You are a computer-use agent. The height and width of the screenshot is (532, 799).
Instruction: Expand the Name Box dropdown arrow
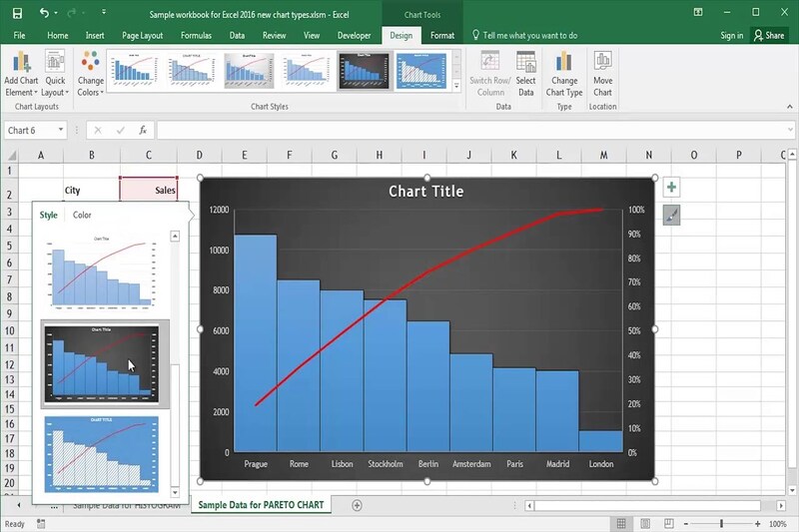[61, 130]
